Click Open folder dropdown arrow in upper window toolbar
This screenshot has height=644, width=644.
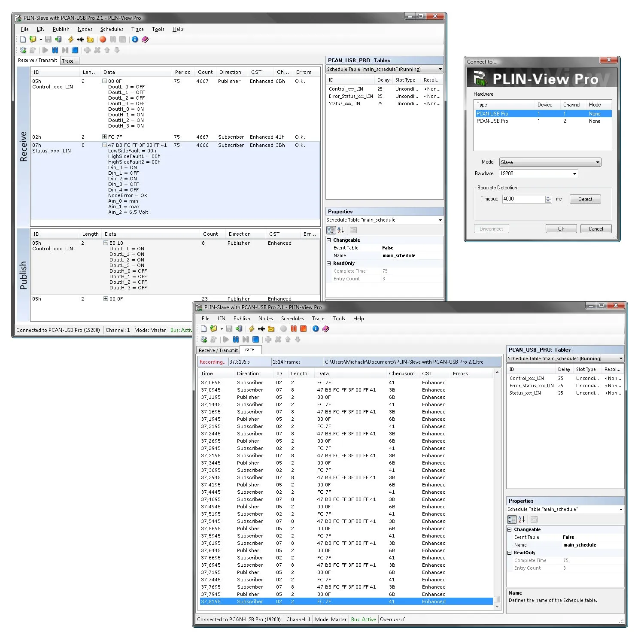click(x=41, y=39)
